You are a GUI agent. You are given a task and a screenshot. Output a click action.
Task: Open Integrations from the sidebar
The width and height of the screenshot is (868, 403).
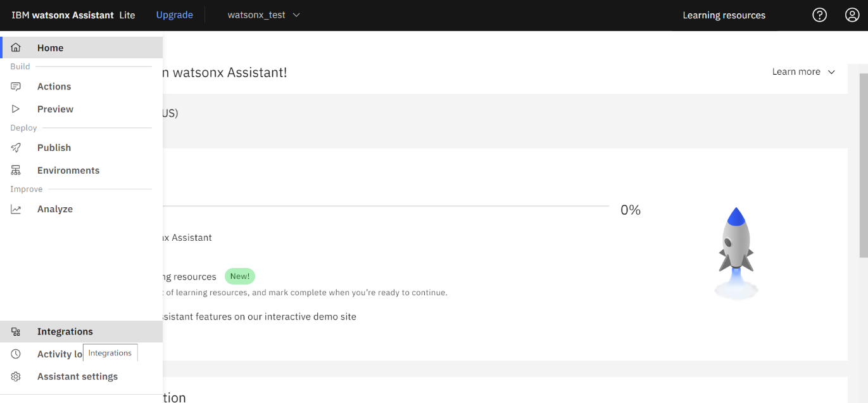click(x=81, y=331)
